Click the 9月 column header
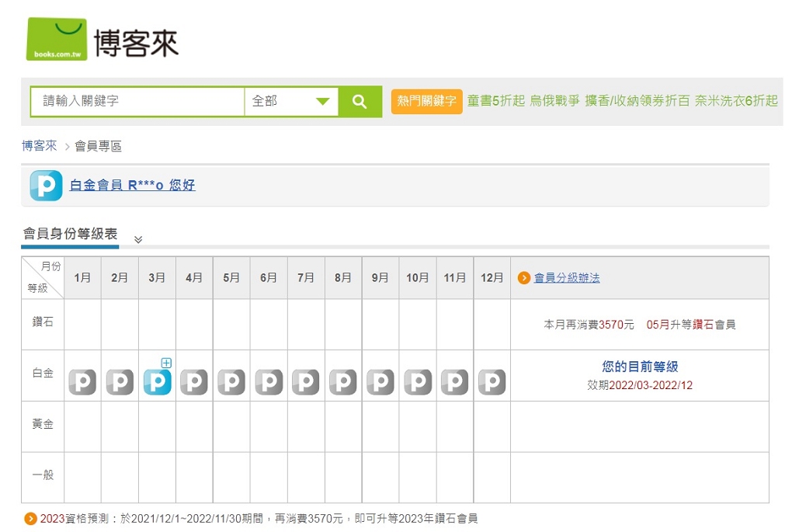 point(380,278)
